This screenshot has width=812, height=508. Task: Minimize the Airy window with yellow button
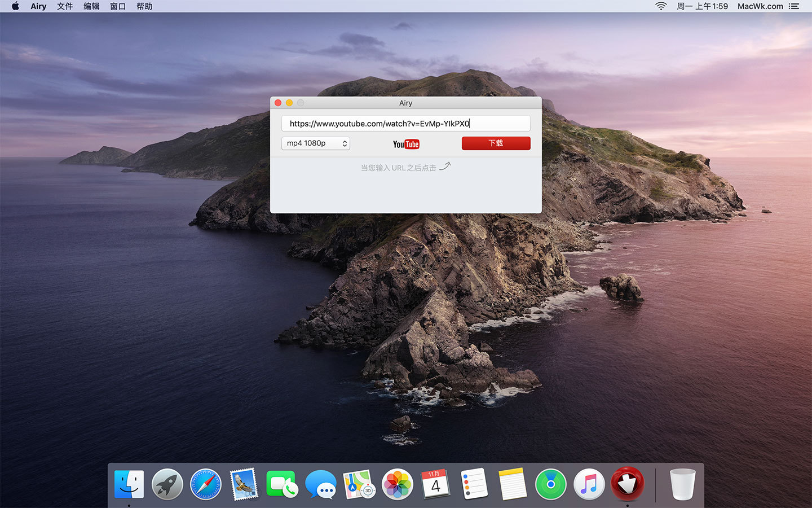click(x=289, y=103)
